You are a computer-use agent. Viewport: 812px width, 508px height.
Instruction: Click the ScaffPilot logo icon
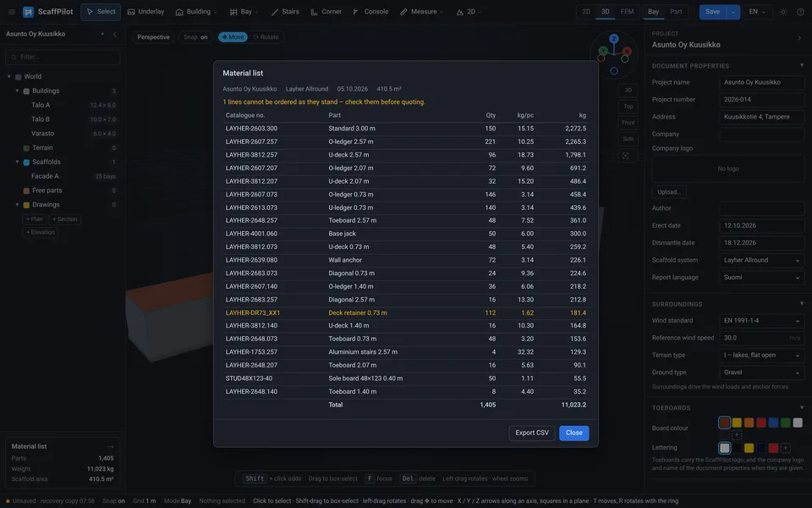click(x=29, y=12)
